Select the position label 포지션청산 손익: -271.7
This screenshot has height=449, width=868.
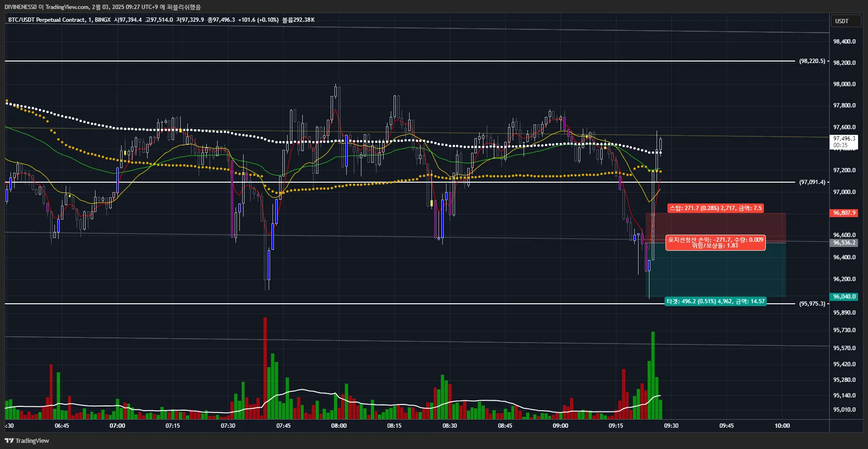(x=716, y=243)
